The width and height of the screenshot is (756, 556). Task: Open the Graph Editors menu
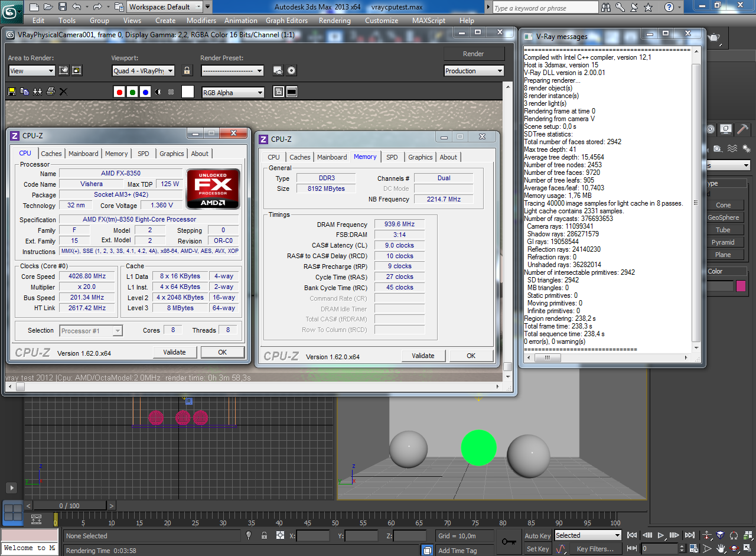click(286, 20)
